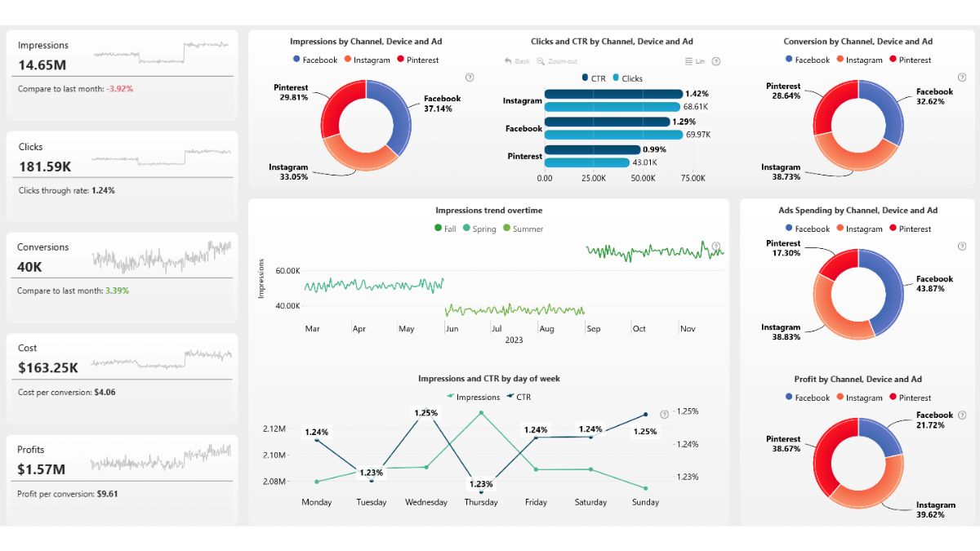Click the Pinterest CTR bar showing 0.99%
The width and height of the screenshot is (980, 551).
(x=592, y=149)
